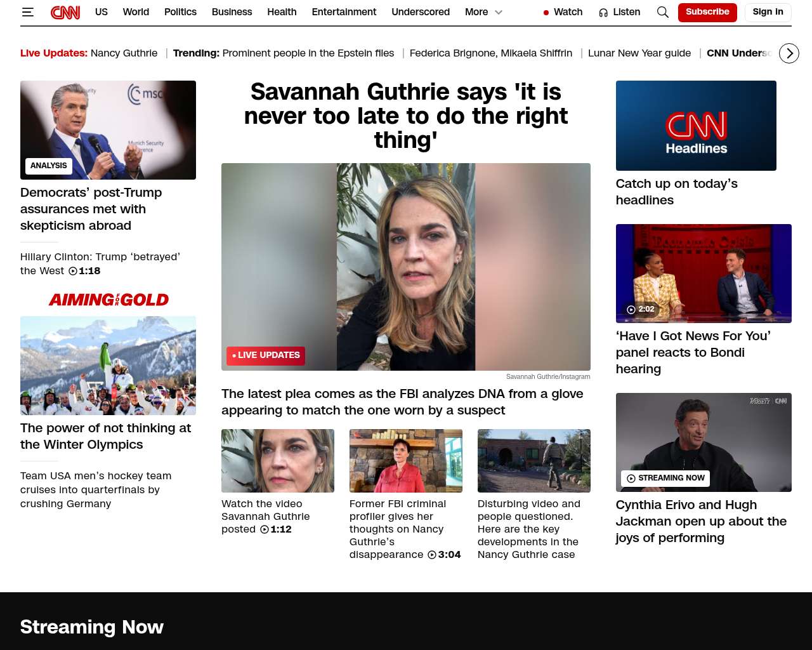The height and width of the screenshot is (650, 812).
Task: Go to the Underscored tab
Action: tap(420, 12)
